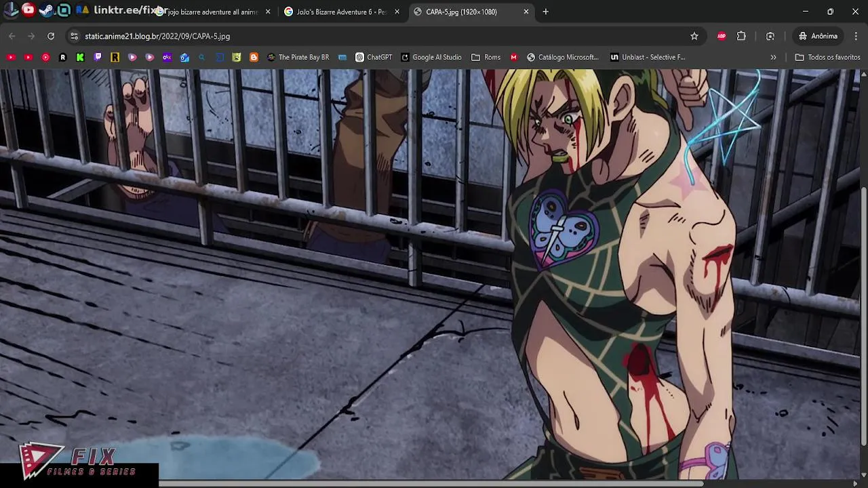Open the ABP ad blocker extension
Viewport: 868px width, 488px height.
coord(722,36)
